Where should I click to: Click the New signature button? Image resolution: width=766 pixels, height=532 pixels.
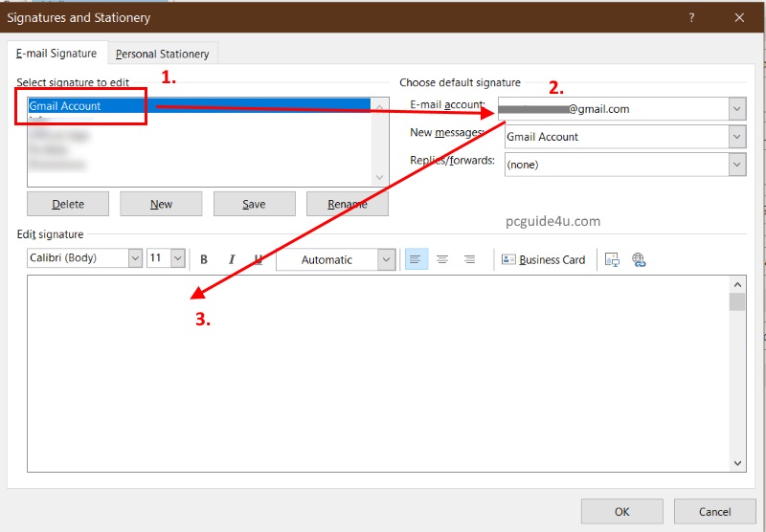(x=161, y=204)
